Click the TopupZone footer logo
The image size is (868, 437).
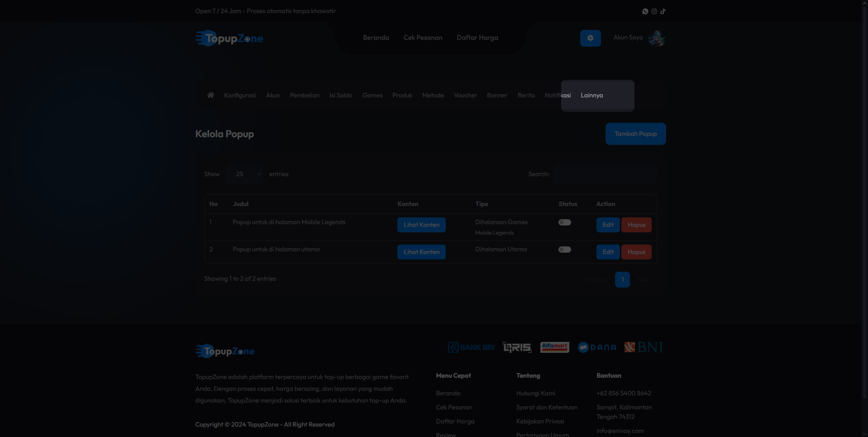225,351
